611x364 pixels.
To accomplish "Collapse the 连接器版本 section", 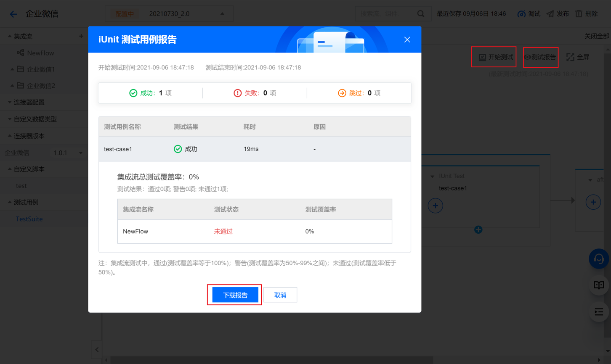I will [x=10, y=136].
